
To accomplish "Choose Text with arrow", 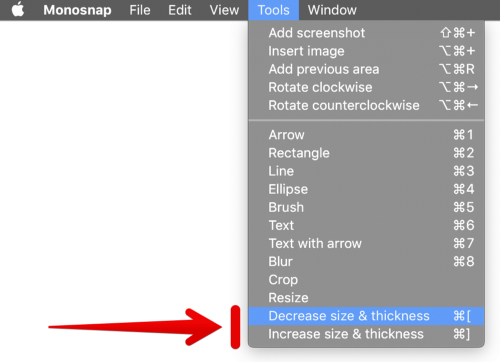I will coord(366,243).
